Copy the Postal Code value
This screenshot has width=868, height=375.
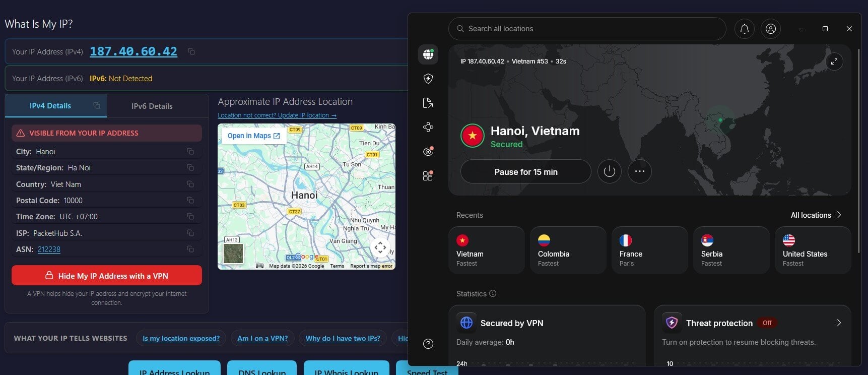pyautogui.click(x=190, y=200)
